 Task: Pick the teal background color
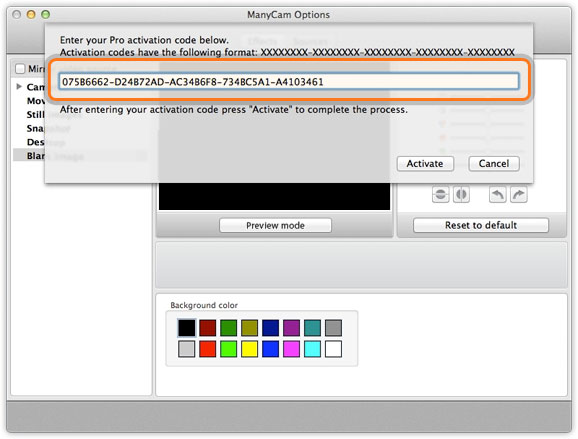(x=313, y=328)
